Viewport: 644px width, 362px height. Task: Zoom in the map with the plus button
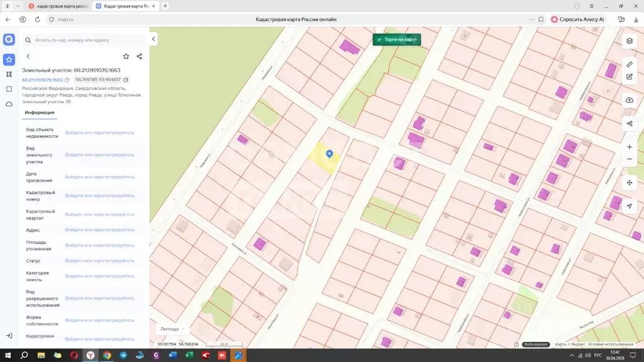pyautogui.click(x=629, y=147)
